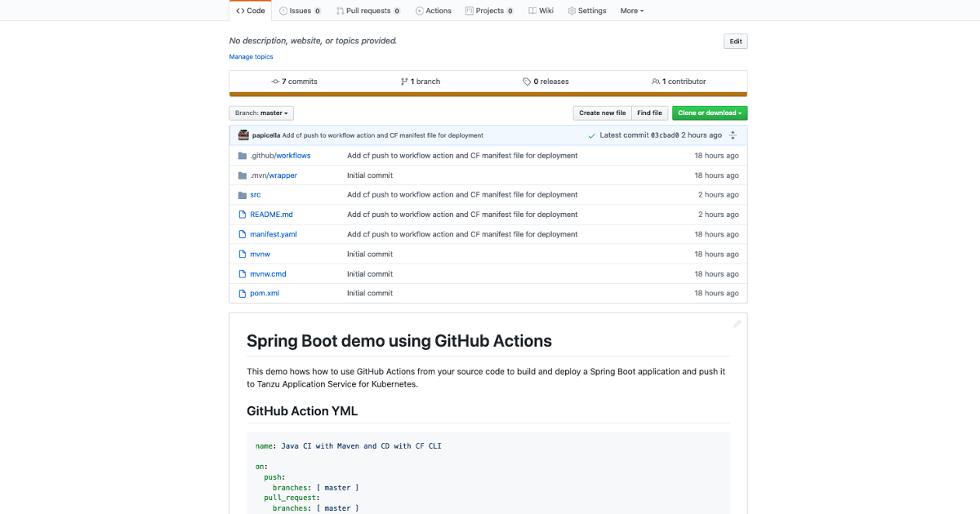Open papicella's avatar thumbnail
The height and width of the screenshot is (514, 980).
pyautogui.click(x=243, y=135)
